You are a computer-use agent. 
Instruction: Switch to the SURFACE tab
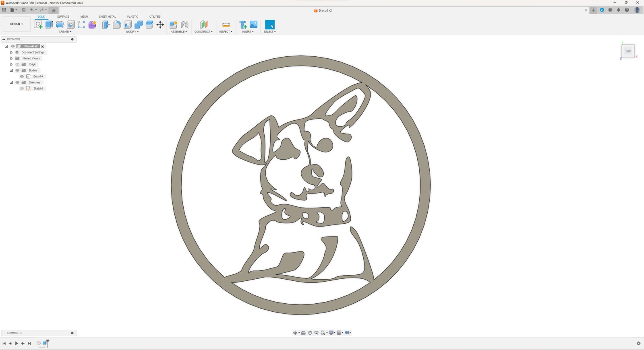click(x=63, y=16)
